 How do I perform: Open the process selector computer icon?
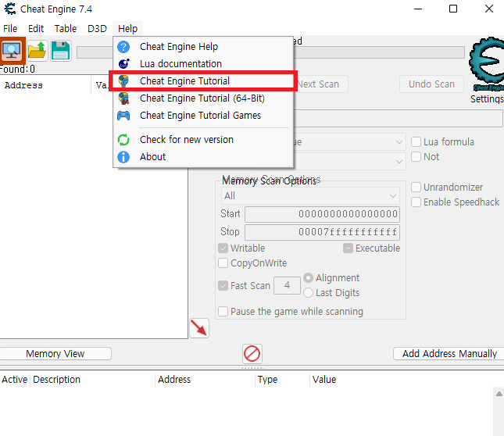pyautogui.click(x=12, y=51)
